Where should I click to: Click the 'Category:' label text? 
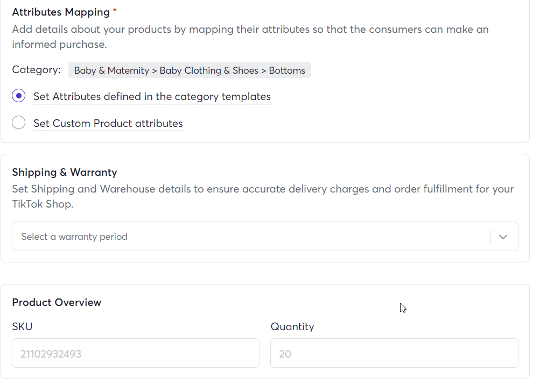(36, 70)
